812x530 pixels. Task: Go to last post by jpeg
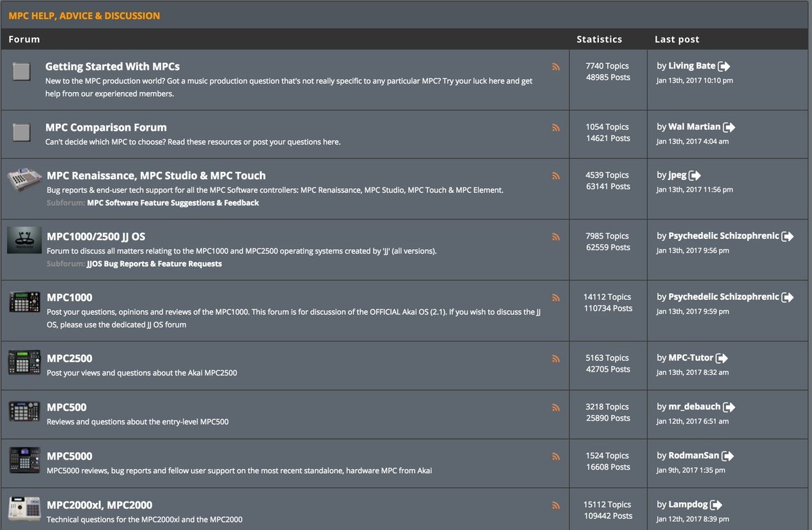pyautogui.click(x=695, y=175)
